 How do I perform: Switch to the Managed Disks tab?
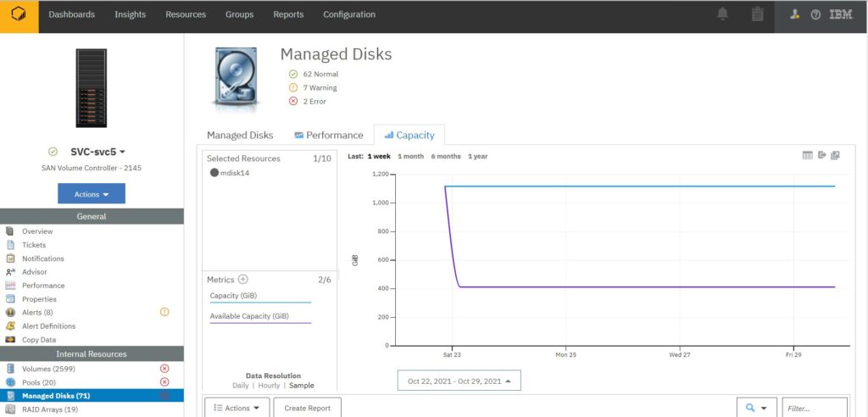tap(240, 135)
